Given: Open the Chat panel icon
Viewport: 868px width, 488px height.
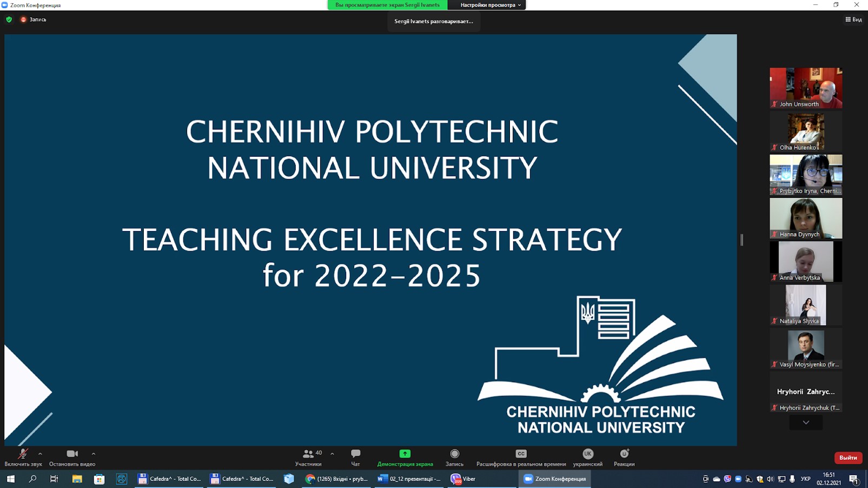Looking at the screenshot, I should coord(355,454).
